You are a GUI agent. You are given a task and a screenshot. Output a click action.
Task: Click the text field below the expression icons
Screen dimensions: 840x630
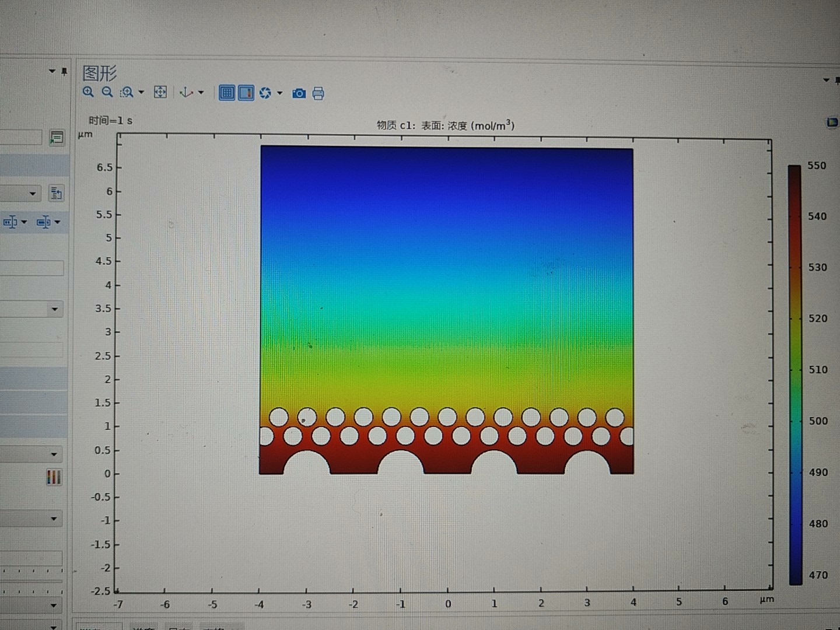pos(32,268)
